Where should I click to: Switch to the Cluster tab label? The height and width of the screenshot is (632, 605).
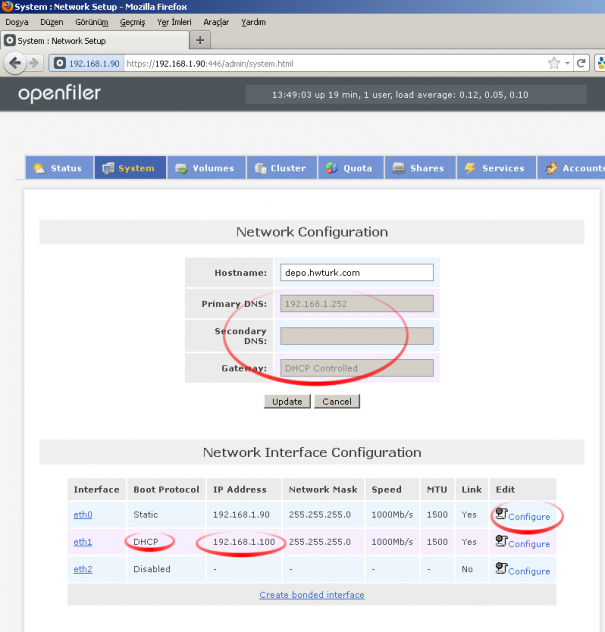tap(288, 168)
